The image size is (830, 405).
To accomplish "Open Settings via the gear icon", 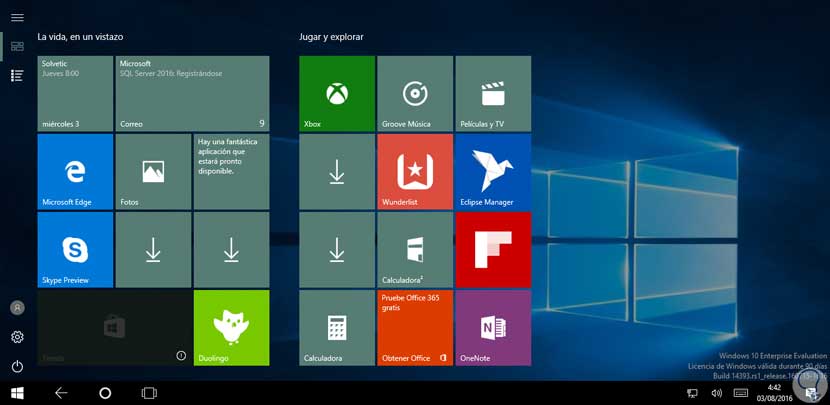I will pyautogui.click(x=17, y=337).
